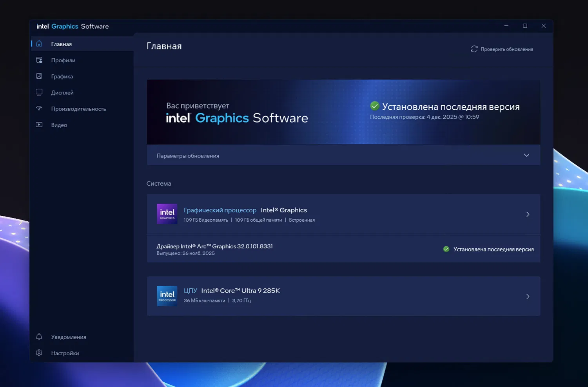588x387 pixels.
Task: Click the green checkmark in the driver row
Action: pyautogui.click(x=446, y=249)
